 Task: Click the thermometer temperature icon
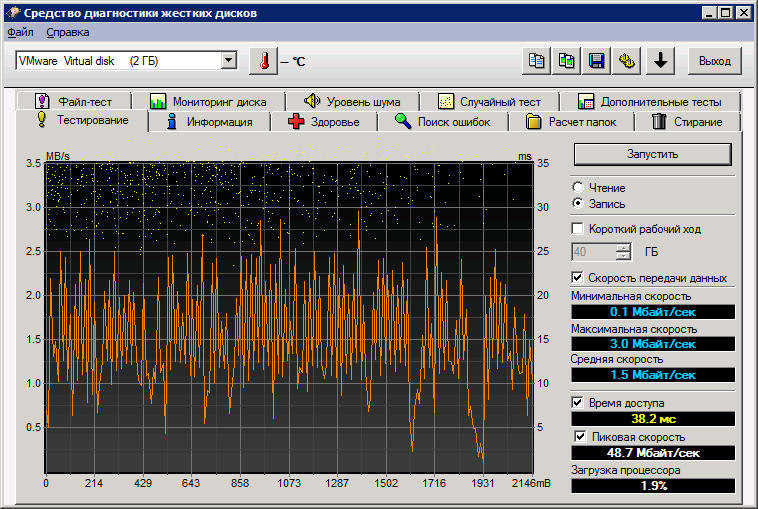[262, 61]
